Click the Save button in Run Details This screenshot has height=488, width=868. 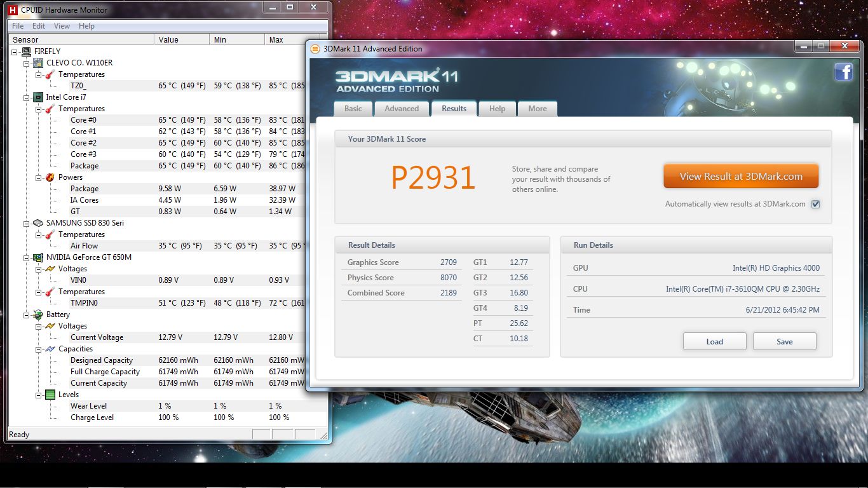tap(785, 342)
